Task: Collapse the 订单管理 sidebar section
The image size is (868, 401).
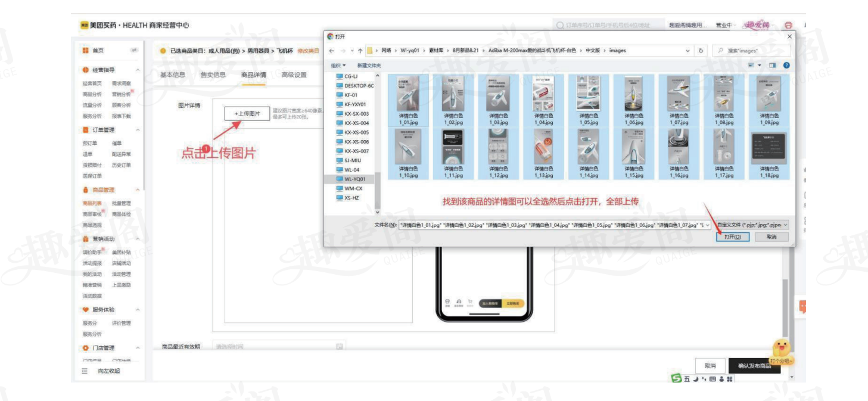Action: (x=138, y=130)
